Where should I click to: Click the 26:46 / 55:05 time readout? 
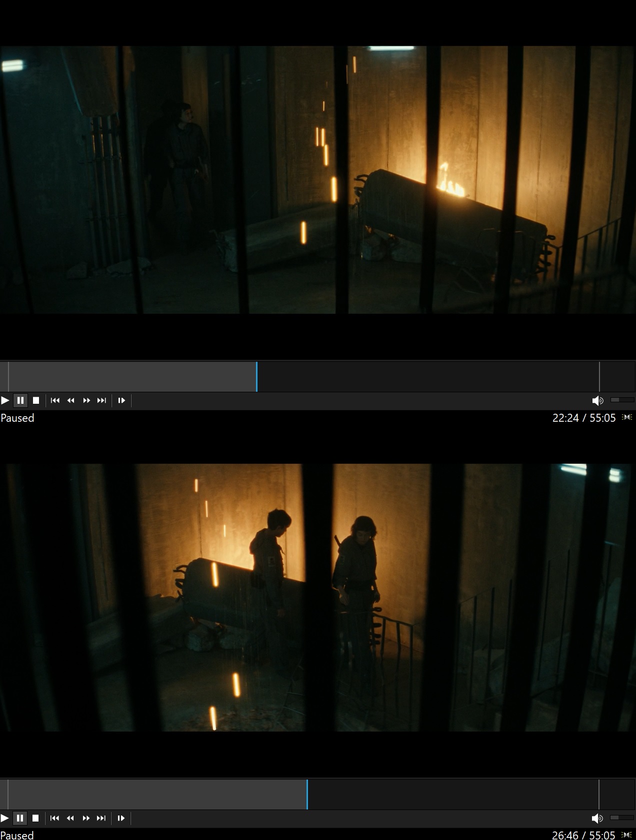583,835
